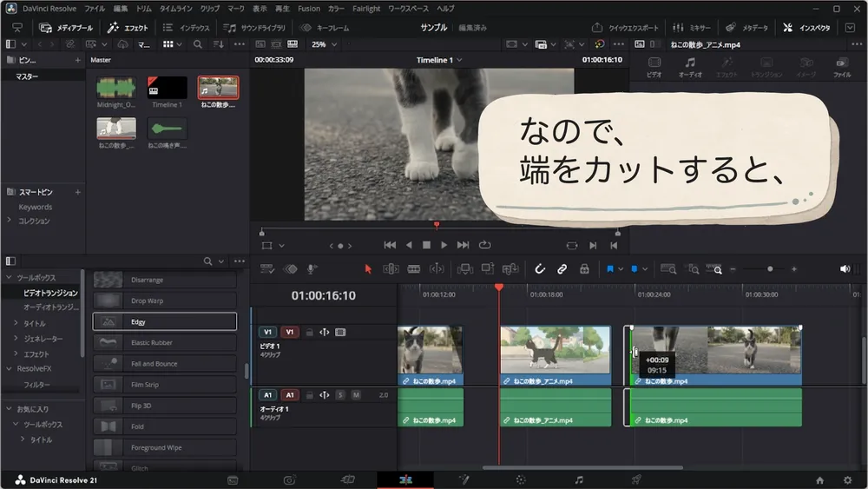
Task: Toggle timeline snapping magnet
Action: pyautogui.click(x=540, y=269)
